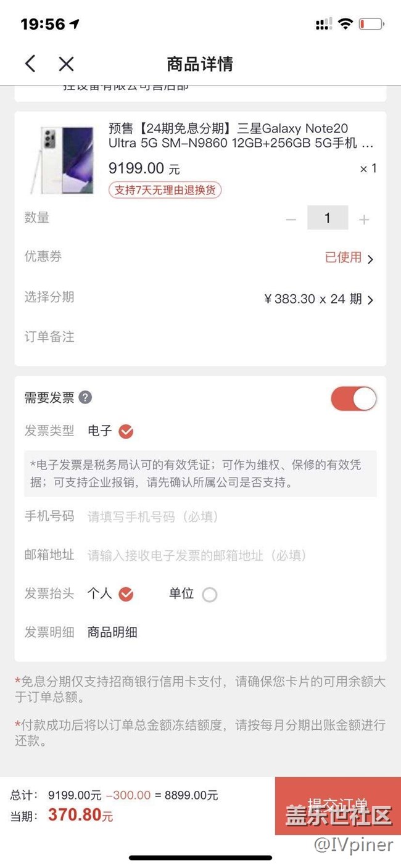Select 电子 invoice type
Image resolution: width=401 pixels, height=868 pixels.
pyautogui.click(x=126, y=431)
